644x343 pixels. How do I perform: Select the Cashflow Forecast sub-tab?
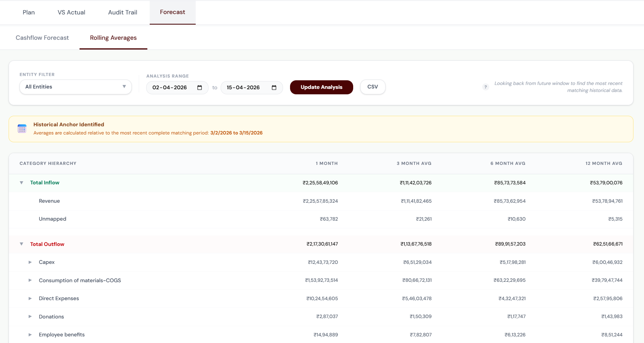pos(42,38)
